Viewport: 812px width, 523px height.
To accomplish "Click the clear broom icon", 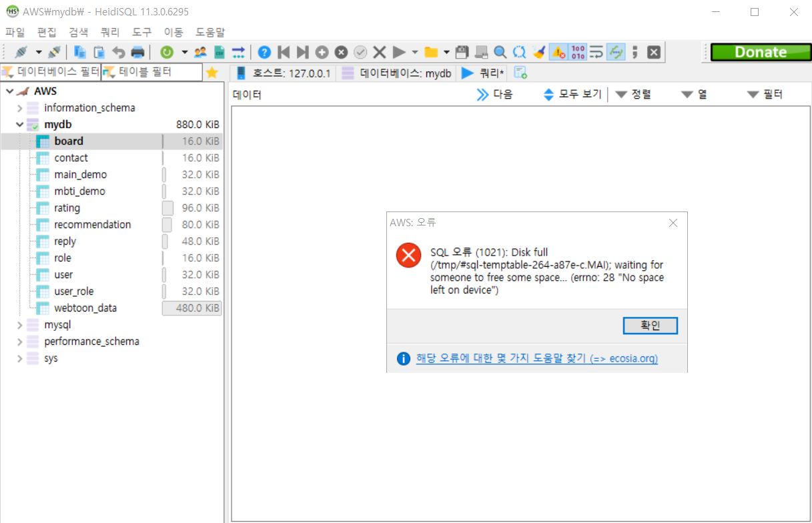I will 539,52.
